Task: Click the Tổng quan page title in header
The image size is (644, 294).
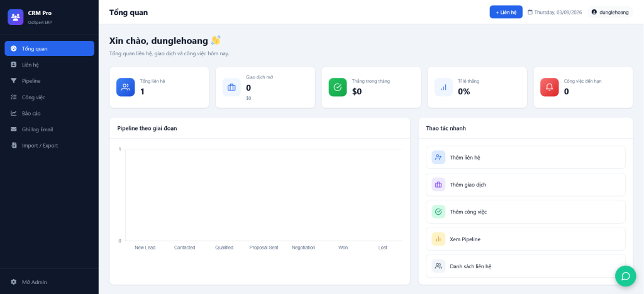Action: [x=128, y=13]
